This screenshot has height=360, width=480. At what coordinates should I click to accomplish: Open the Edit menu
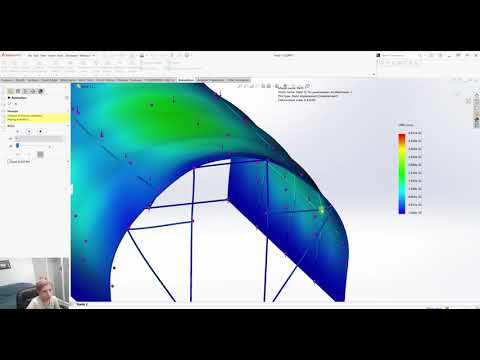tap(36, 55)
